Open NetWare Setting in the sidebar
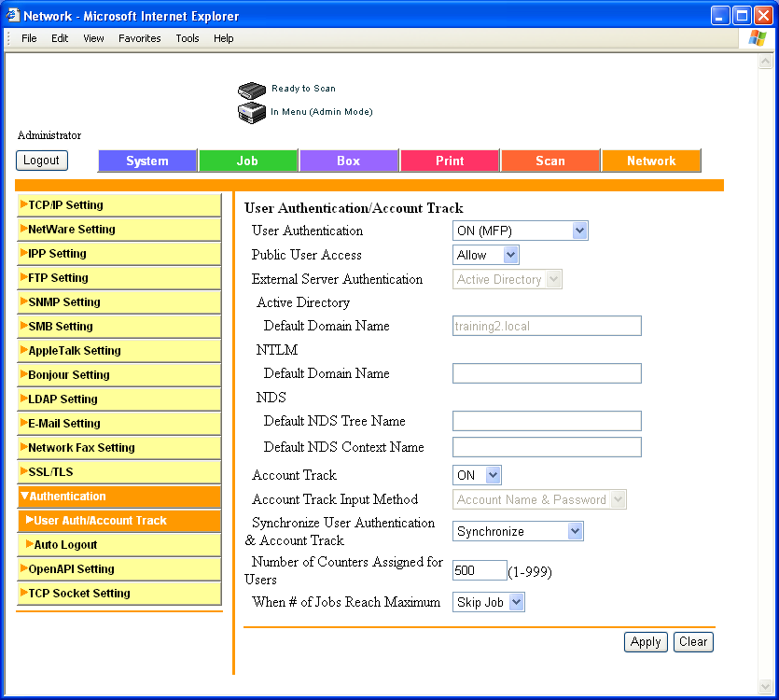This screenshot has height=700, width=779. tap(119, 230)
